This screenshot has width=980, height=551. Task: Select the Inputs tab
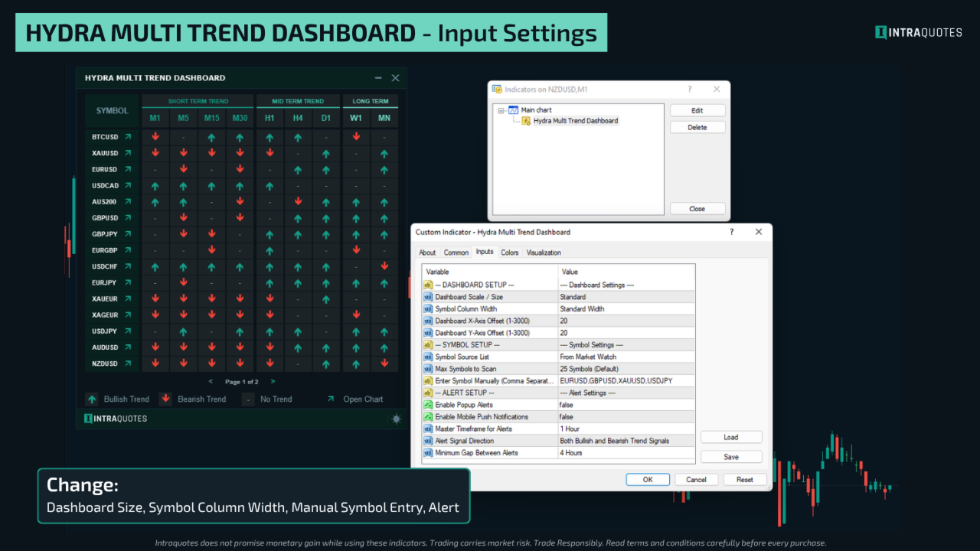485,252
